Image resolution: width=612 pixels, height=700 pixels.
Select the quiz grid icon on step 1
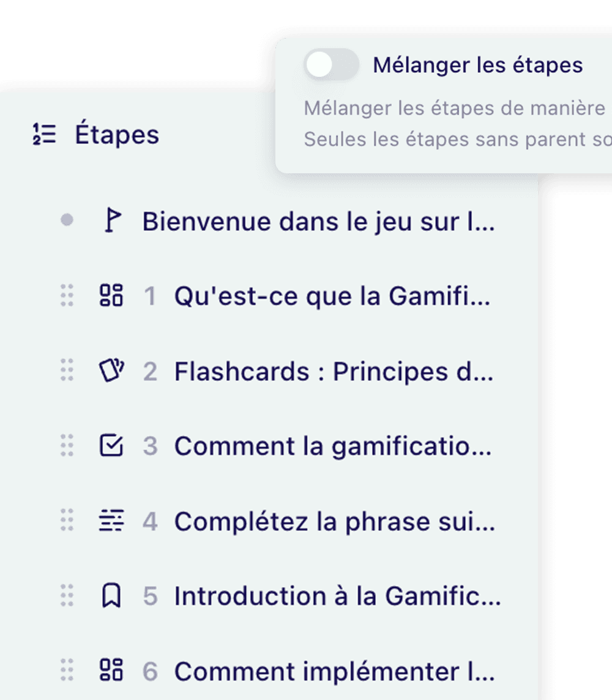pyautogui.click(x=112, y=296)
